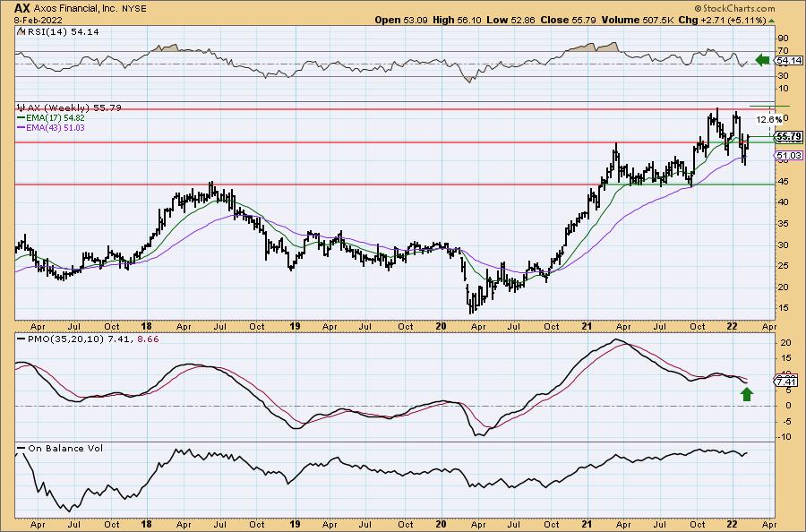Image resolution: width=806 pixels, height=532 pixels.
Task: Click the 7.41 PMO value tag
Action: pos(787,382)
